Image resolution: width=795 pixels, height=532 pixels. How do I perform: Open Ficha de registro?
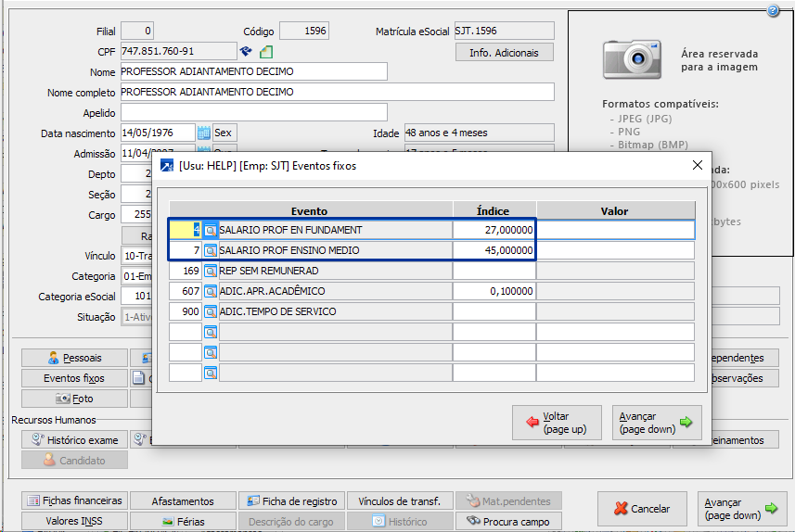[x=291, y=500]
